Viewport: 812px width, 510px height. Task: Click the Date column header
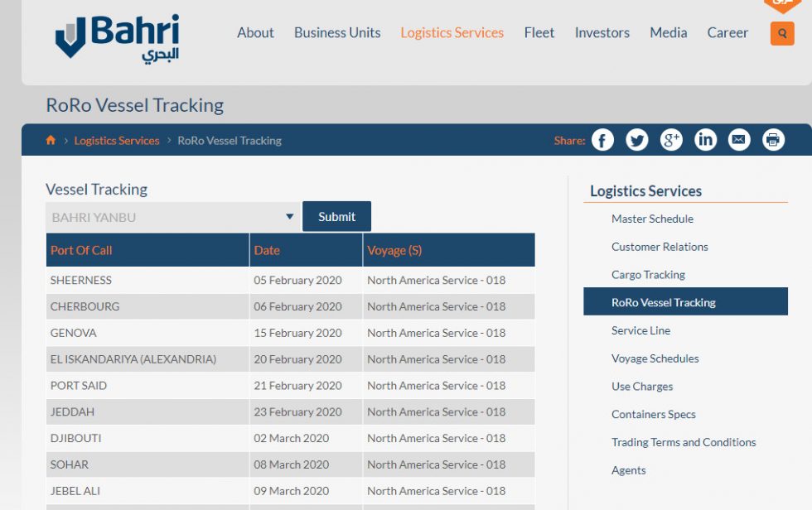point(306,250)
